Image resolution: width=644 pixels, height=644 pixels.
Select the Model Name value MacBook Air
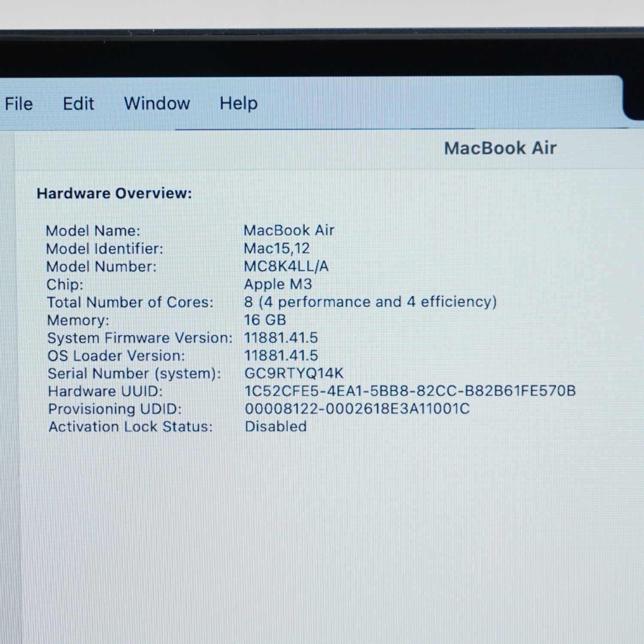289,230
